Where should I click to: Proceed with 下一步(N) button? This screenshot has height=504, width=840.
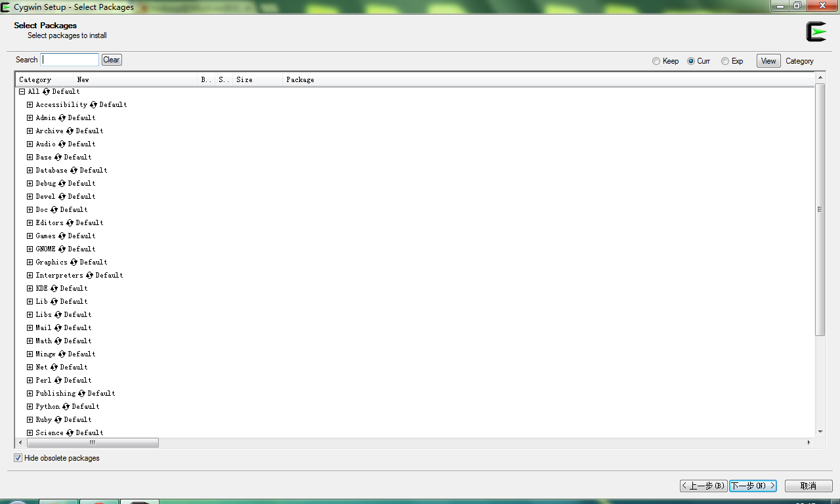click(x=753, y=486)
